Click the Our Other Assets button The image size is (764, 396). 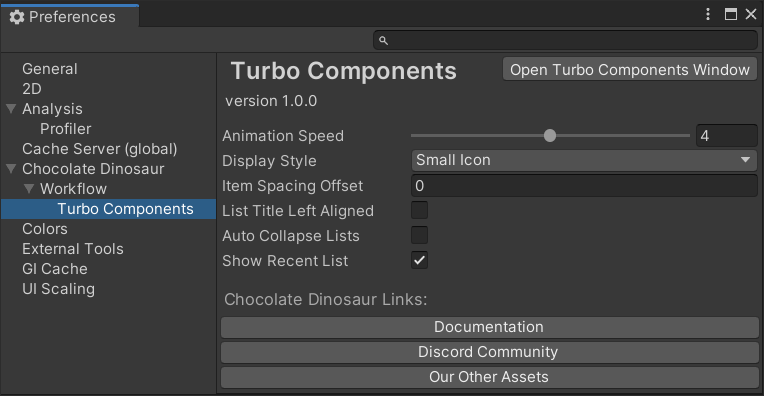click(x=490, y=377)
